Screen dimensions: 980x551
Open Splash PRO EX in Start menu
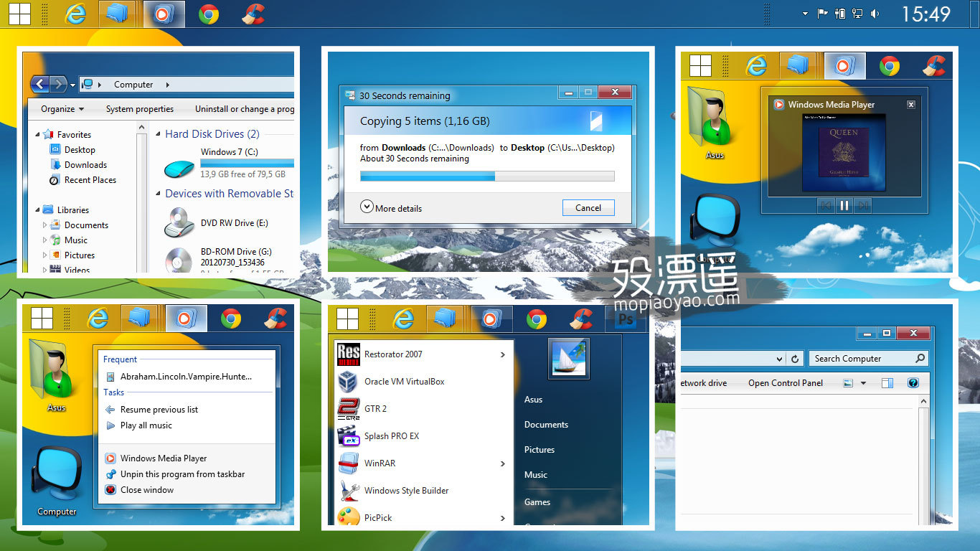423,436
